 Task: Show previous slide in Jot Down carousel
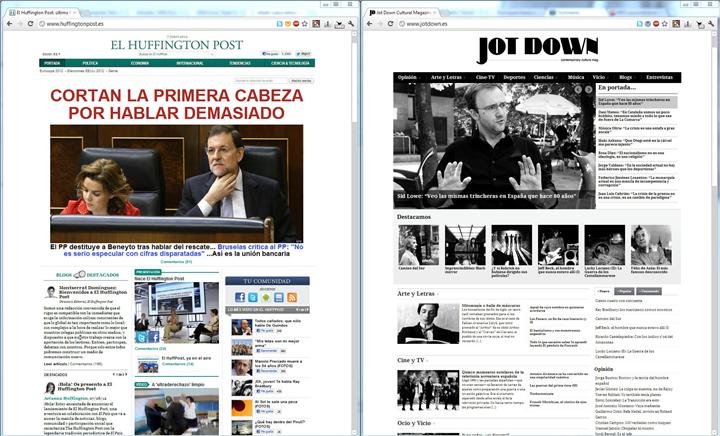point(578,90)
